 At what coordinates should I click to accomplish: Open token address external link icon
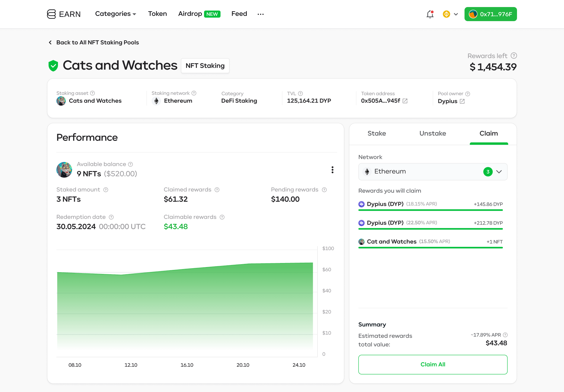point(405,101)
